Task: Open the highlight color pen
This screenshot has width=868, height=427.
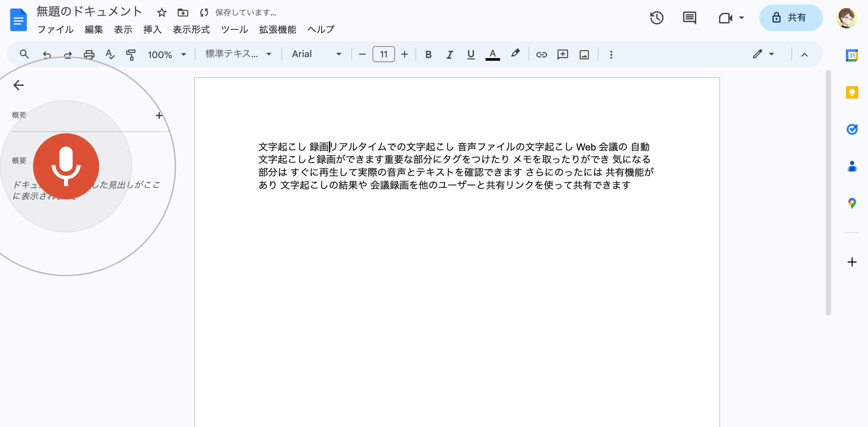Action: 515,53
